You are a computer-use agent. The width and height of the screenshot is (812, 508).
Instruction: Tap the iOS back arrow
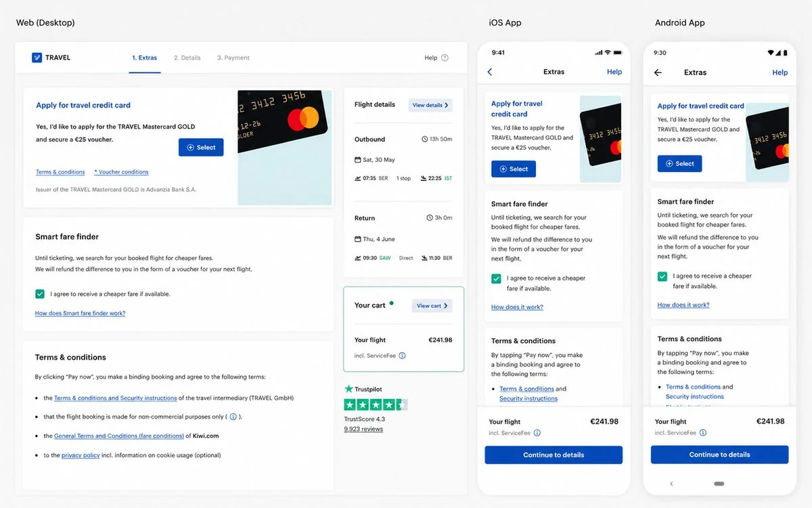point(490,72)
